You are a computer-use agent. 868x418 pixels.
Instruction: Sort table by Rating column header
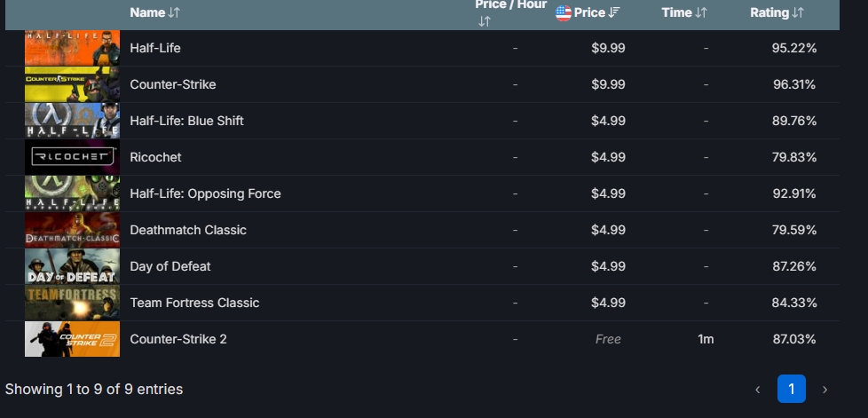point(769,12)
